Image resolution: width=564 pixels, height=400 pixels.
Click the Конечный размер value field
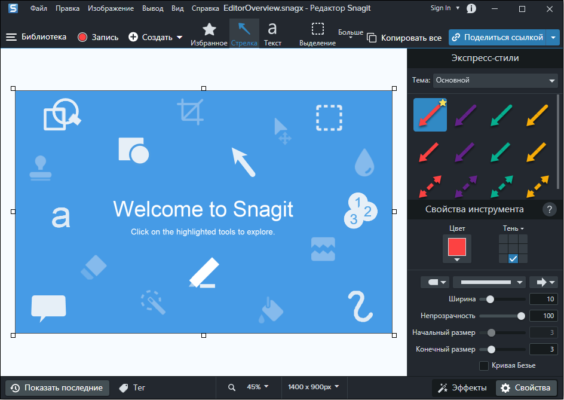(543, 349)
